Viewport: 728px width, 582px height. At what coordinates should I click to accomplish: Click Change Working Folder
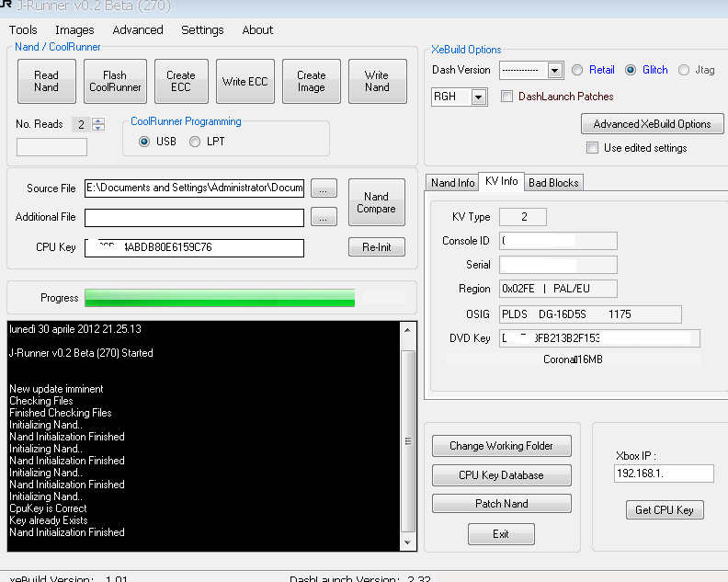[x=502, y=446]
